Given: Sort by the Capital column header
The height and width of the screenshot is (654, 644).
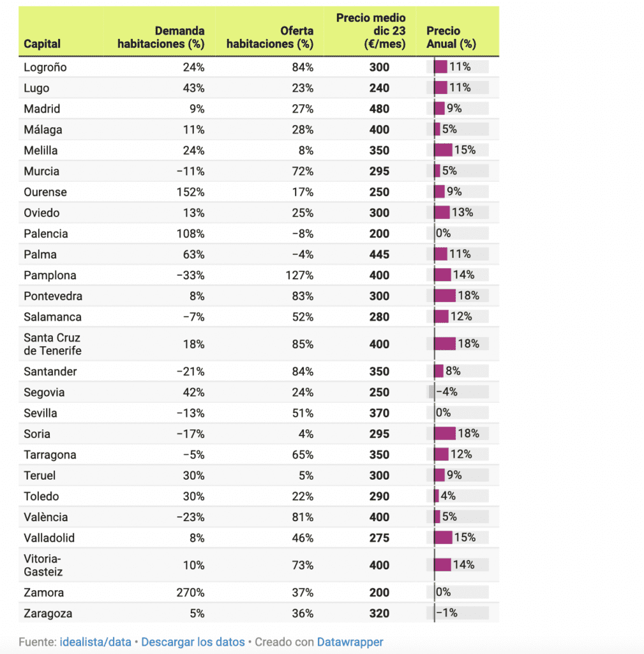Looking at the screenshot, I should (42, 44).
